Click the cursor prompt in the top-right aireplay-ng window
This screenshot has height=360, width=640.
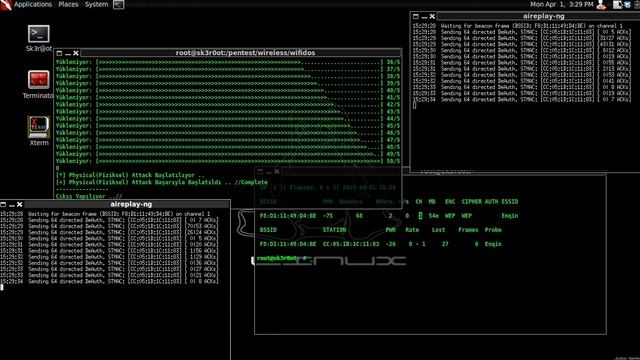pyautogui.click(x=415, y=105)
